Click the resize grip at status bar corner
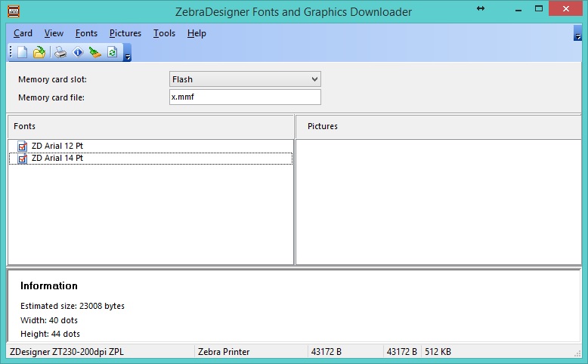The width and height of the screenshot is (588, 364). pos(577,353)
